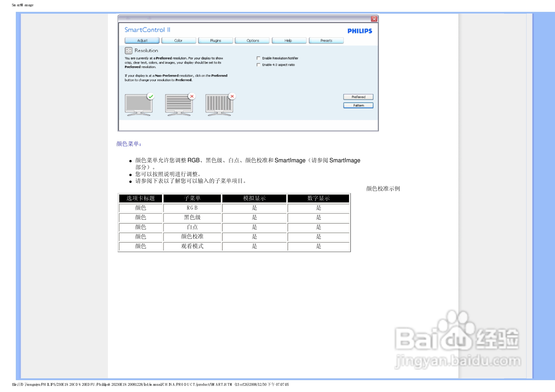Click the 选项卡标题 table header

click(x=140, y=198)
